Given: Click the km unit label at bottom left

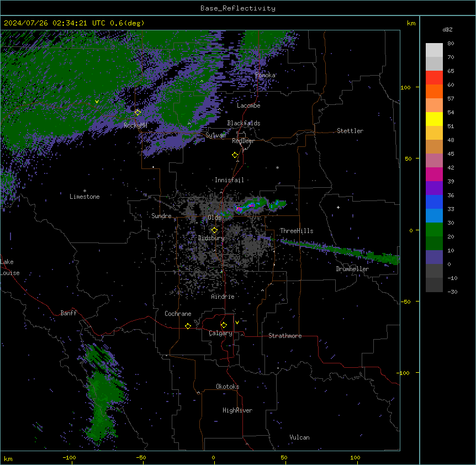Looking at the screenshot, I should [8, 458].
